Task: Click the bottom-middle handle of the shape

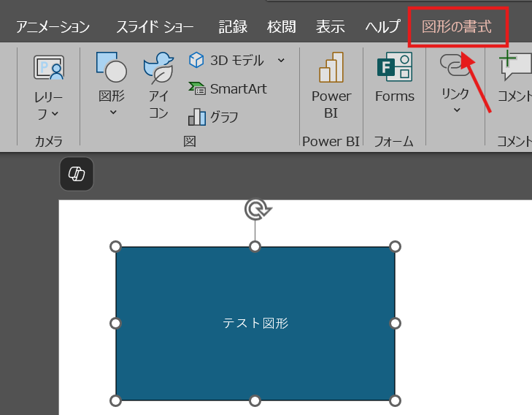Action: [x=255, y=400]
